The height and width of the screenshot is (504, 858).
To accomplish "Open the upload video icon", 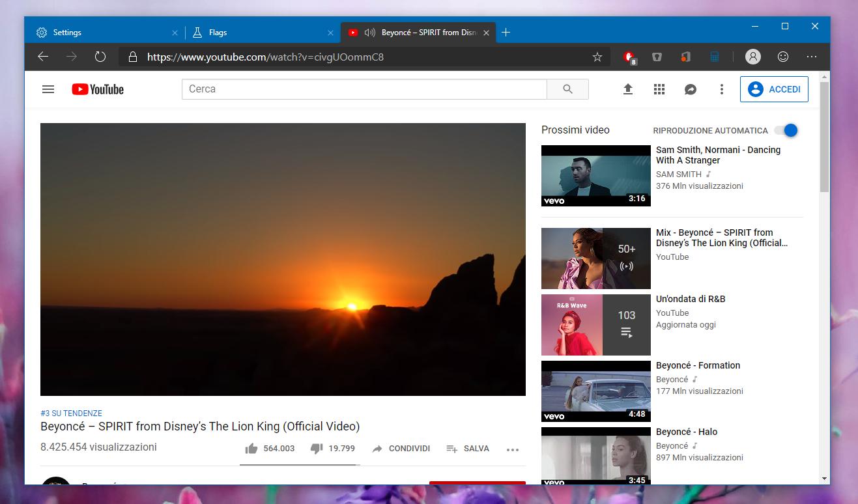I will click(628, 89).
